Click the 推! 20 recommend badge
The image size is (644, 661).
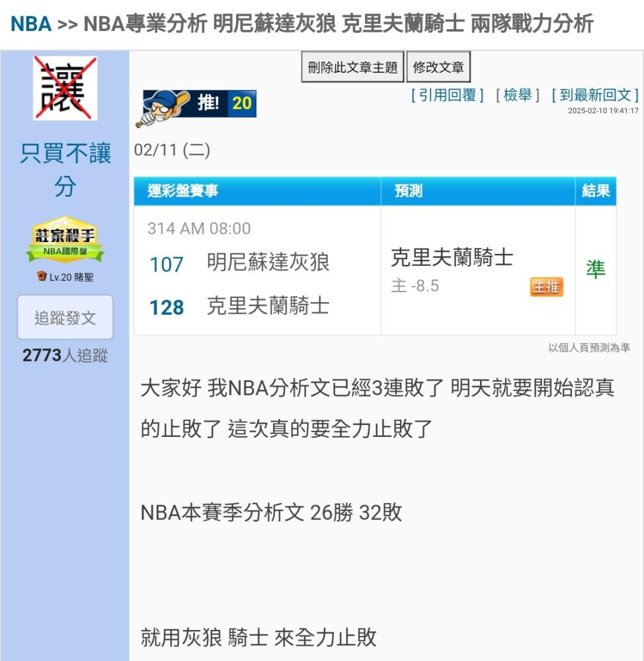click(196, 107)
